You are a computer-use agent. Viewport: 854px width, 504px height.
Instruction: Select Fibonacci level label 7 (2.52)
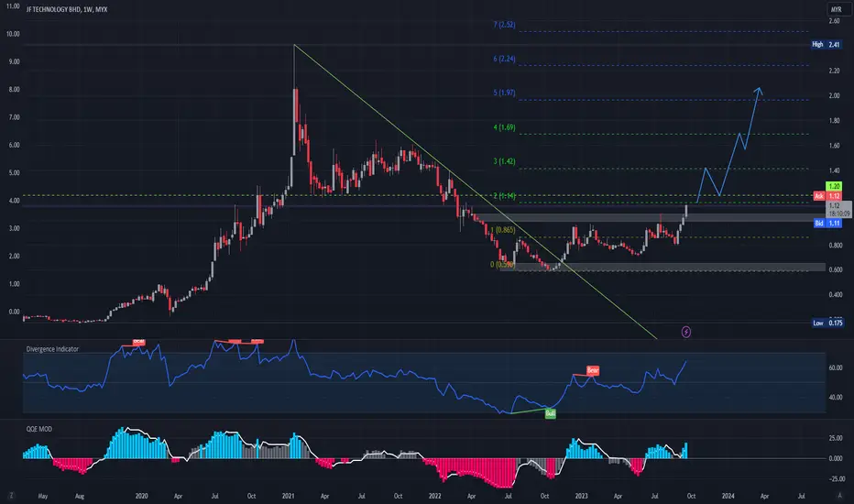(504, 25)
